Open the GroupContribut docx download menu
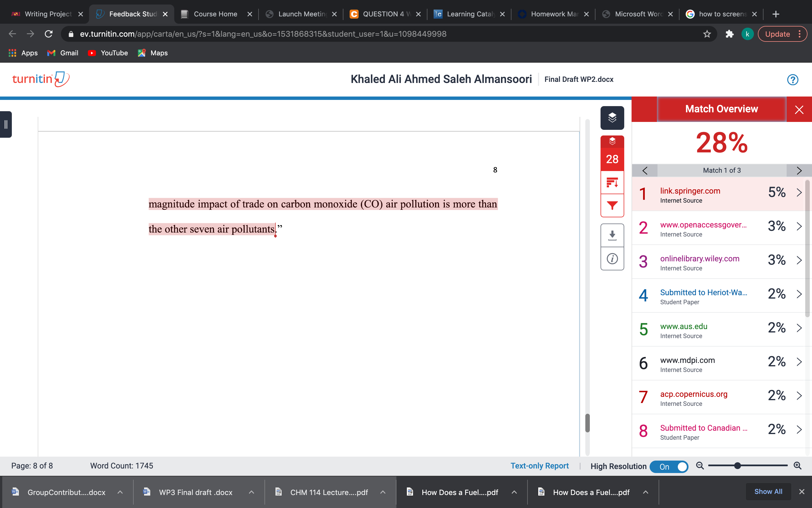Screen dimensions: 812x508 pyautogui.click(x=120, y=492)
